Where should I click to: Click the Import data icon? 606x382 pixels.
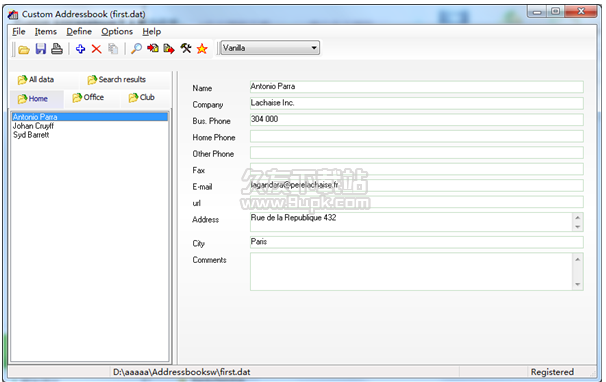click(x=153, y=49)
